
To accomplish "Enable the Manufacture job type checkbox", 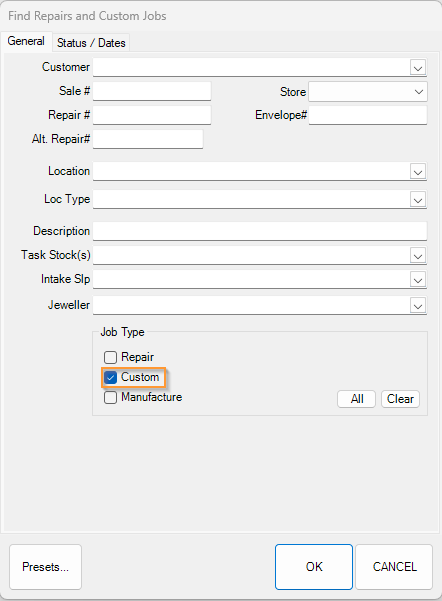I will click(x=110, y=397).
